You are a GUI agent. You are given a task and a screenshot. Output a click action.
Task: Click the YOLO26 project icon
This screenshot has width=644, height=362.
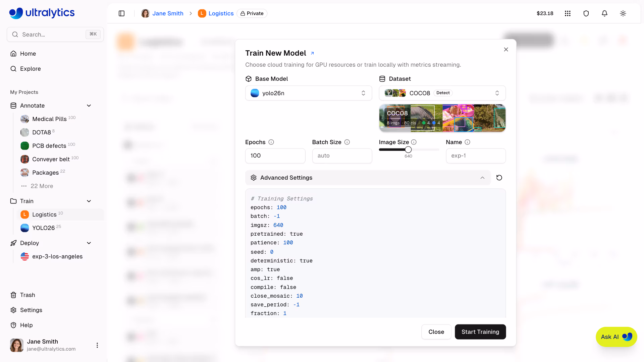click(24, 228)
